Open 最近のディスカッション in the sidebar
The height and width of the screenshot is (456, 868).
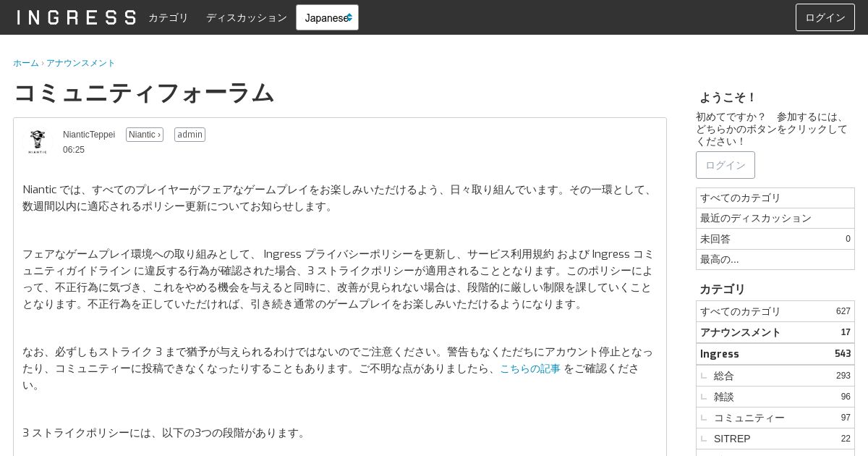pos(775,218)
